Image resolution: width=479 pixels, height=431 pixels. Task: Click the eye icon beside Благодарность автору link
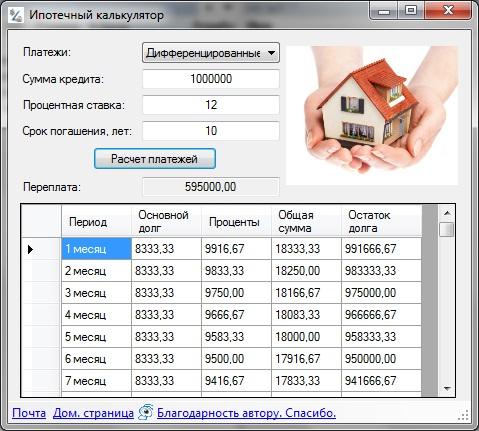click(146, 413)
